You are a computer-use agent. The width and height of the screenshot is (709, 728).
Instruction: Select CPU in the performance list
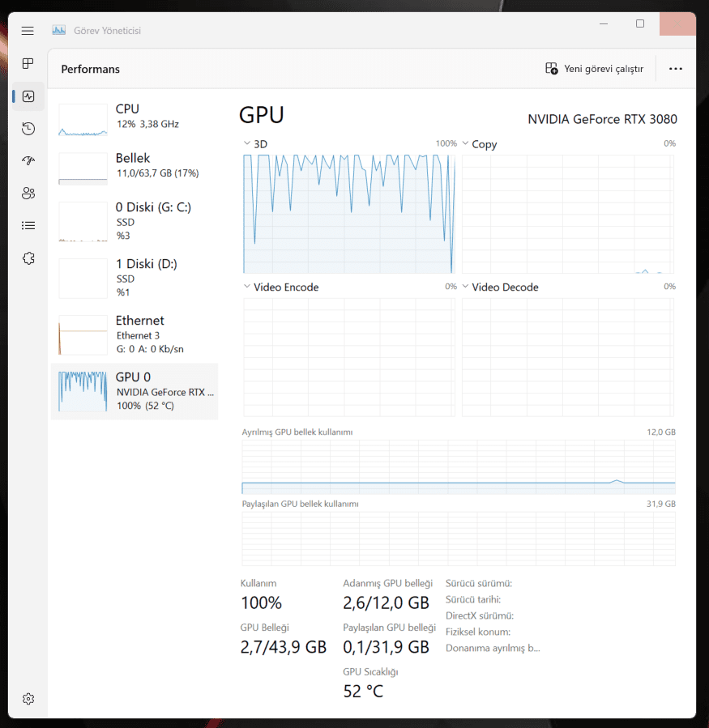pyautogui.click(x=134, y=117)
